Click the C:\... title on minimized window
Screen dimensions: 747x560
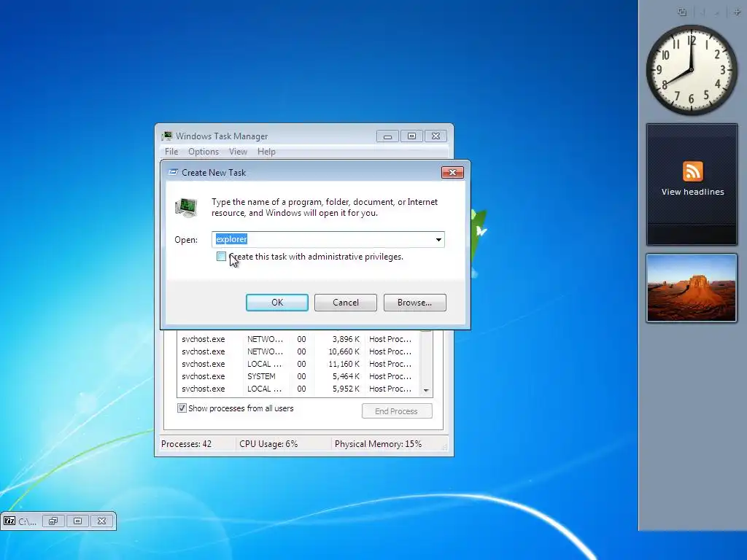click(x=27, y=521)
